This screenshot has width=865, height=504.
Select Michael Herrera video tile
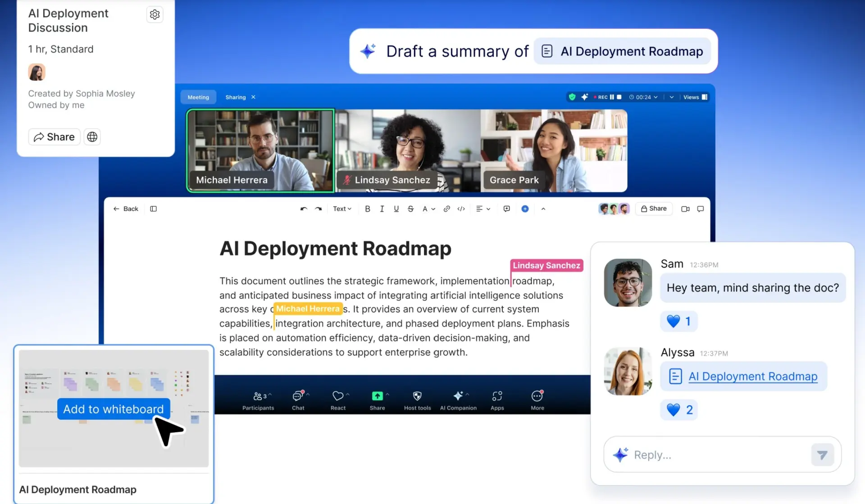click(x=260, y=150)
